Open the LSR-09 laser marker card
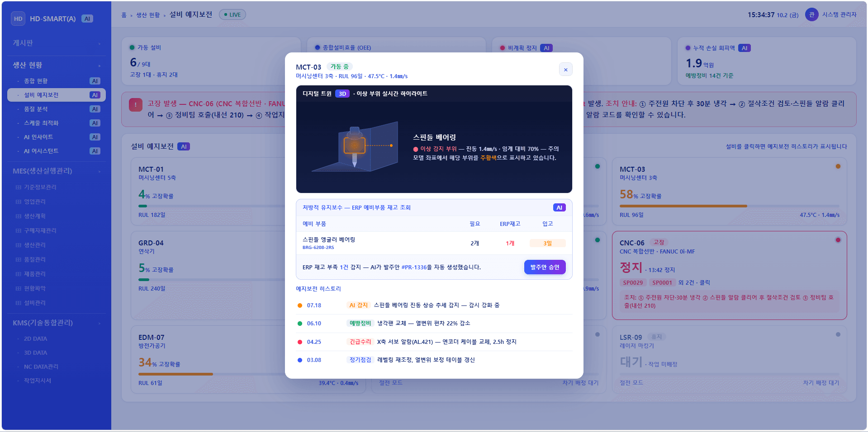Screen dimensions: 868x432 [x=729, y=360]
